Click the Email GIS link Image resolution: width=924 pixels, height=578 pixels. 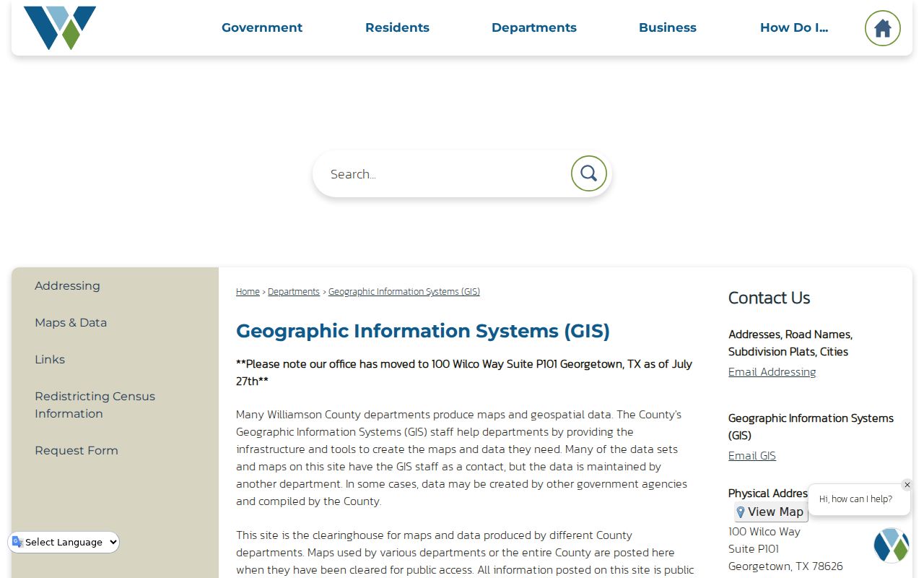tap(752, 456)
